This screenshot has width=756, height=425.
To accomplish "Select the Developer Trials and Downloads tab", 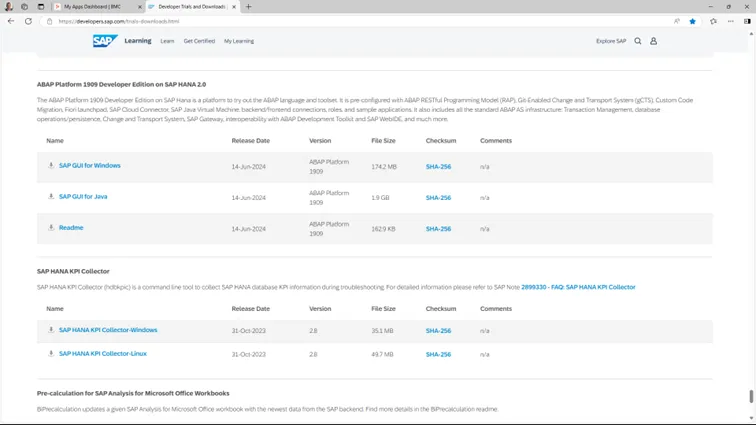I will [192, 7].
